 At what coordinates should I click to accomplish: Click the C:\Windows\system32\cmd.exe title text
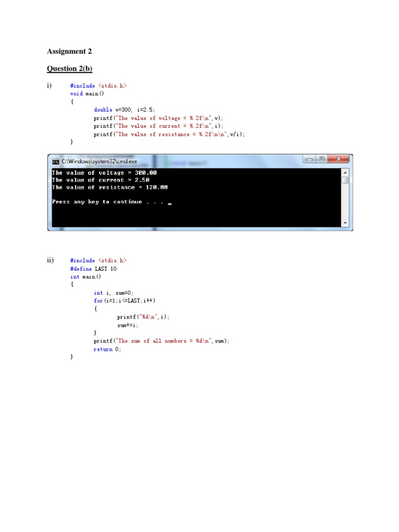(x=99, y=162)
